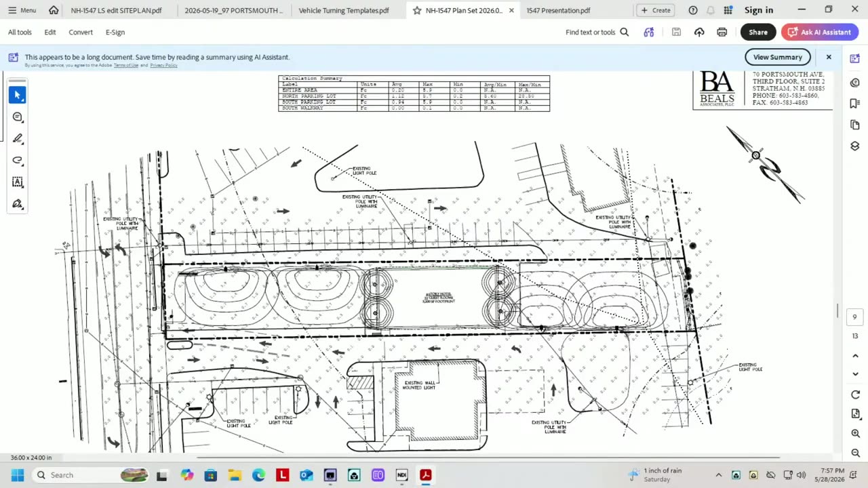Upload file to cloud icon
Screen dimensions: 868x488
(x=699, y=32)
